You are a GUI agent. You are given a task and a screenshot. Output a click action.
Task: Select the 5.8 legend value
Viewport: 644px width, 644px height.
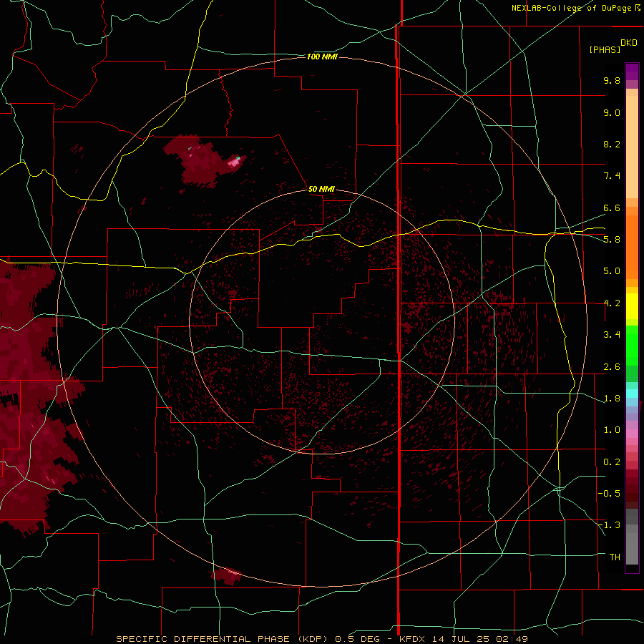tap(612, 240)
